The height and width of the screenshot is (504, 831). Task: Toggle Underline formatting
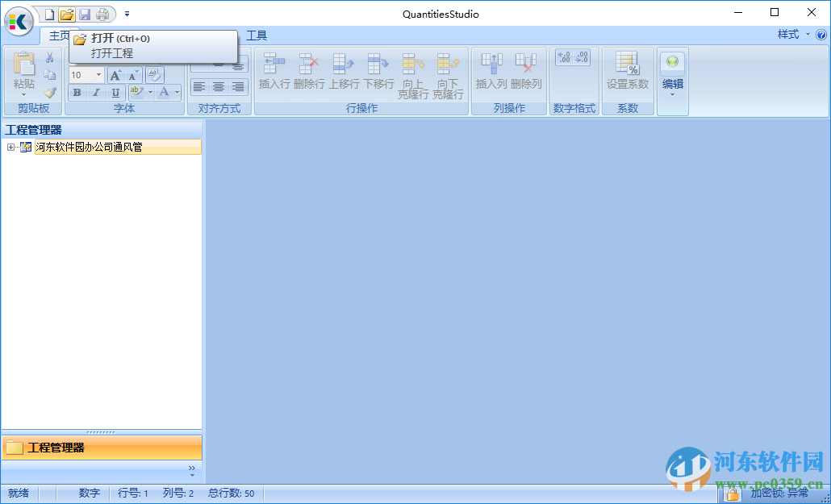click(115, 92)
